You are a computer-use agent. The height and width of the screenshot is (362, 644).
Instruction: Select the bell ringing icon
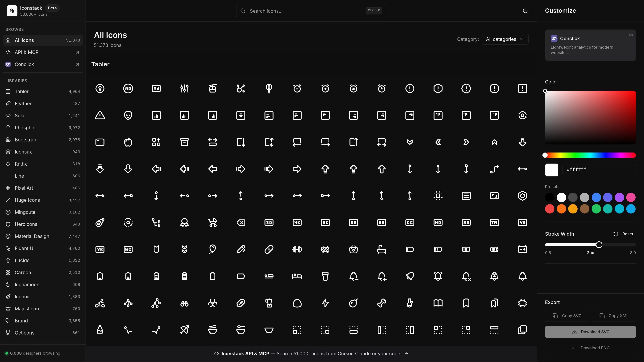point(438,276)
